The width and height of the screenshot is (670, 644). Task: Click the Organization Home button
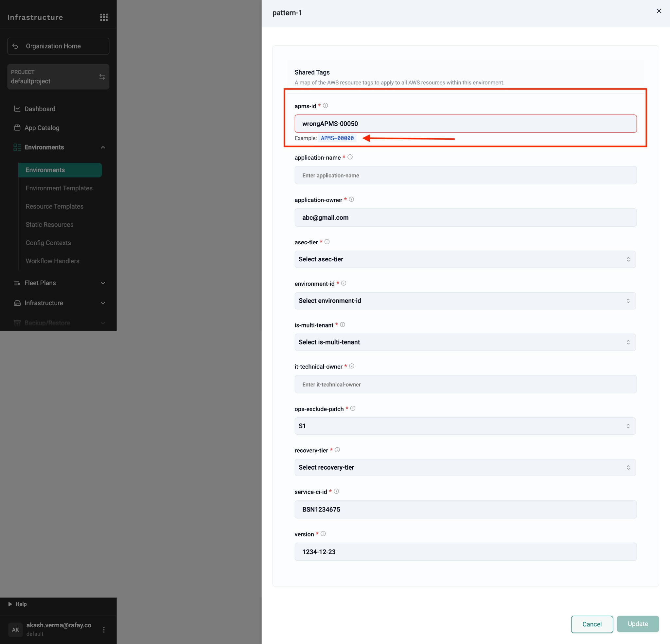coord(58,46)
